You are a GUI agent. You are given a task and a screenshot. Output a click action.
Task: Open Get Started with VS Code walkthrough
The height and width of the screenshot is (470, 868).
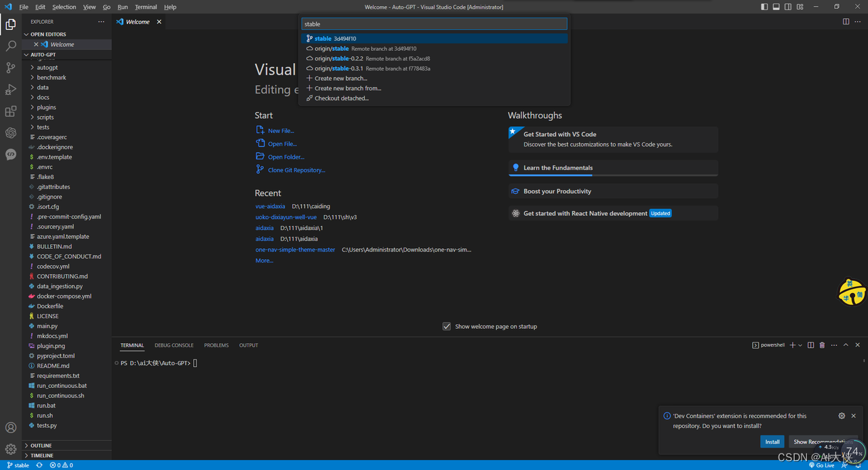point(613,139)
